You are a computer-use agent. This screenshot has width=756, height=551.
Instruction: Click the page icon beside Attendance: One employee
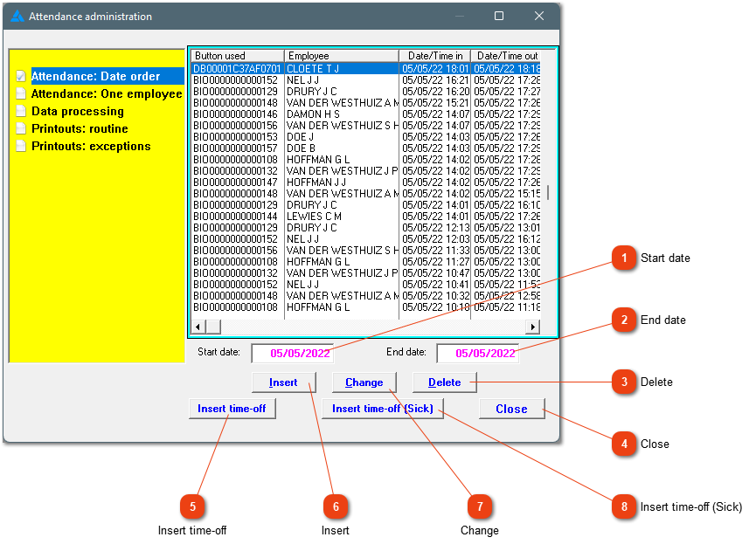tap(21, 93)
